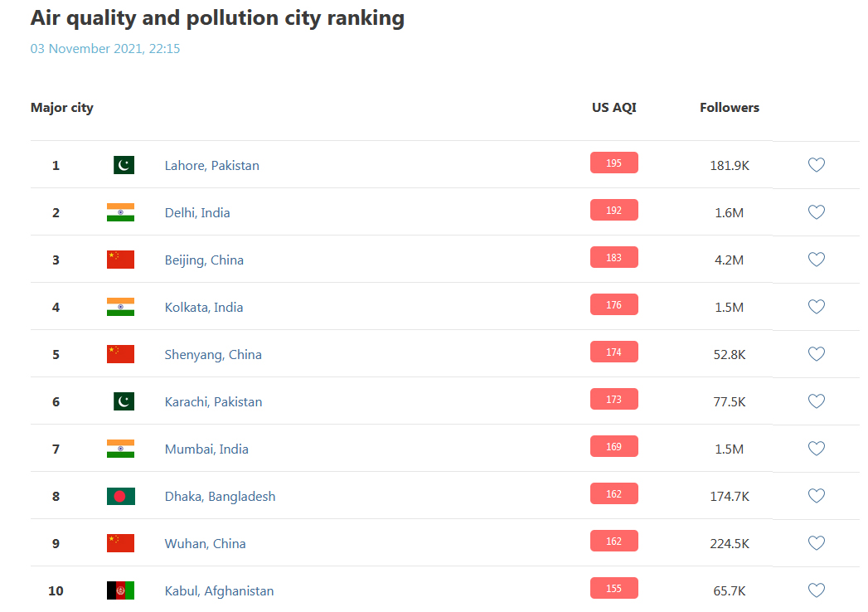Click the Bangladesh flag icon for Dhaka
Image resolution: width=868 pixels, height=612 pixels.
(x=121, y=496)
